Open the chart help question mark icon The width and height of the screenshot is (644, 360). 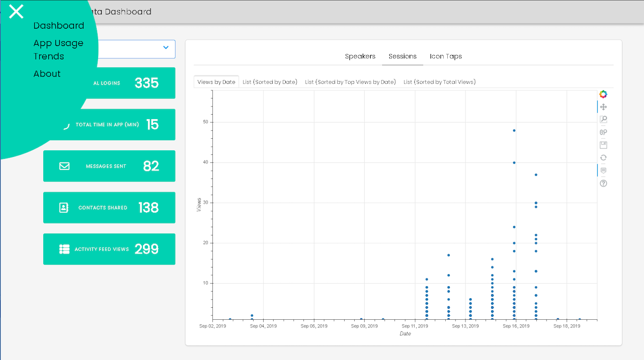pyautogui.click(x=603, y=184)
